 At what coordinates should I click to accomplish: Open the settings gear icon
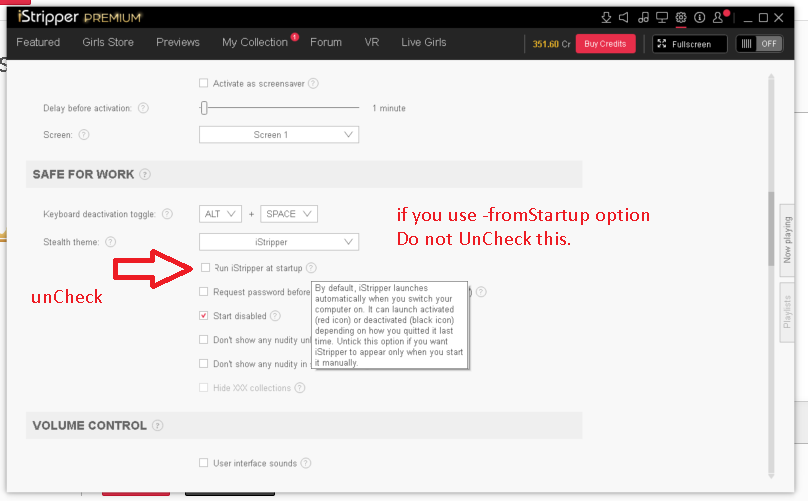point(681,18)
